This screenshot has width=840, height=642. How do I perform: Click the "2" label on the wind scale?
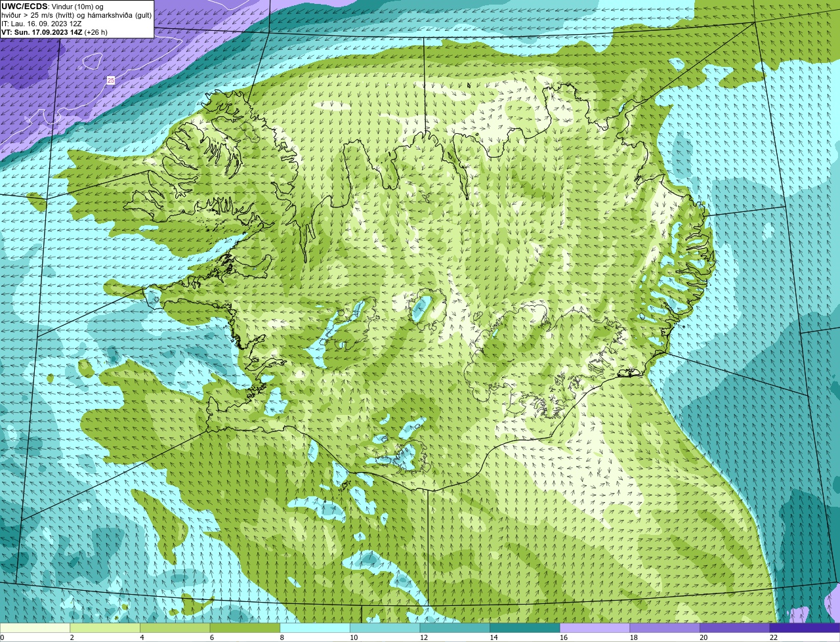click(x=72, y=637)
